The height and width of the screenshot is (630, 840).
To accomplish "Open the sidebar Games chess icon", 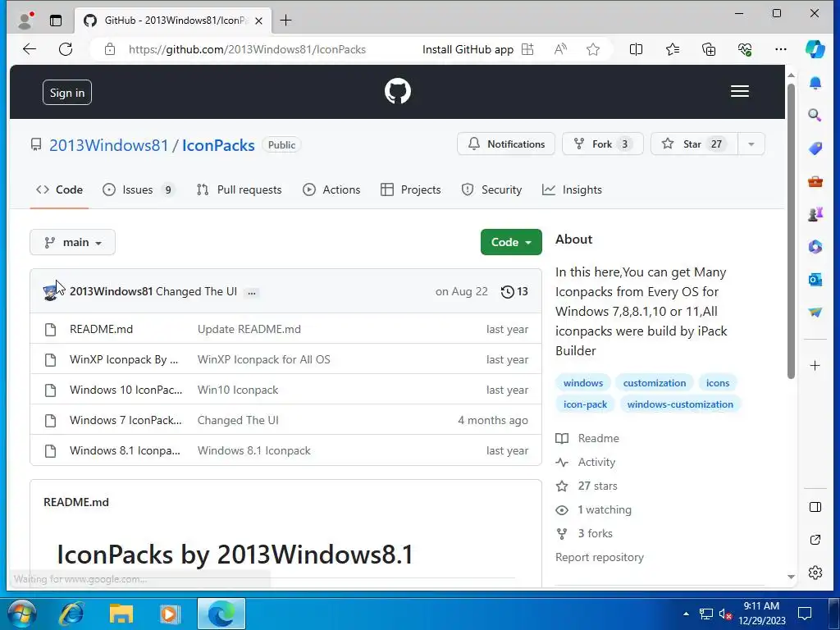I will click(815, 214).
